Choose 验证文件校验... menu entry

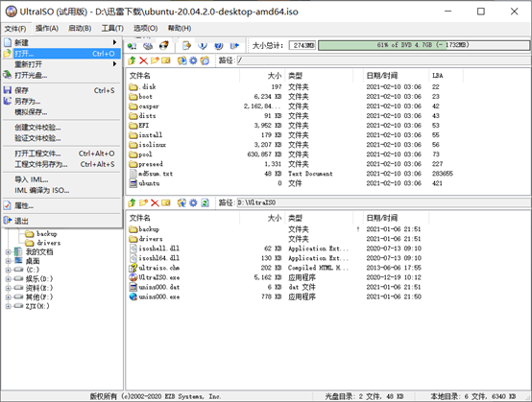[x=61, y=138]
